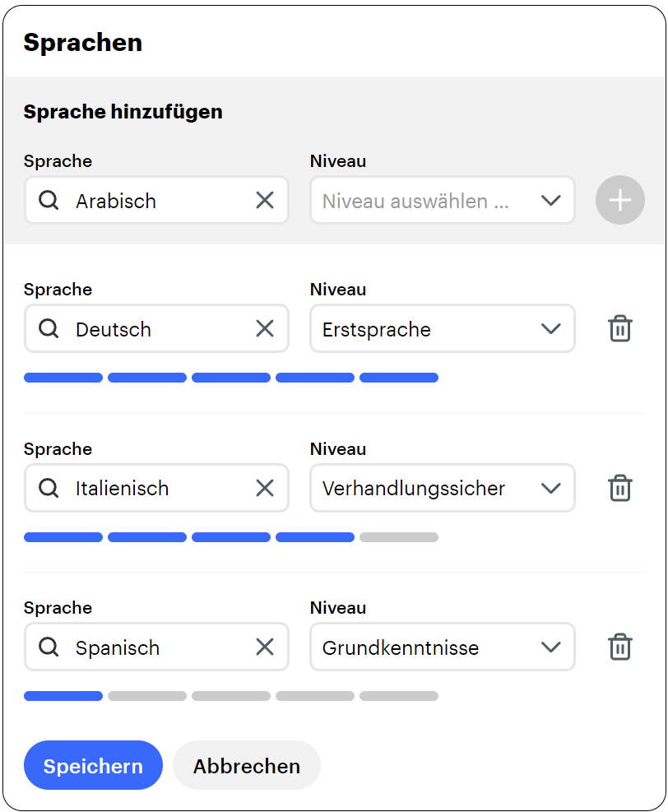
Task: Click the gray fifth bar under Italienisch
Action: (399, 537)
